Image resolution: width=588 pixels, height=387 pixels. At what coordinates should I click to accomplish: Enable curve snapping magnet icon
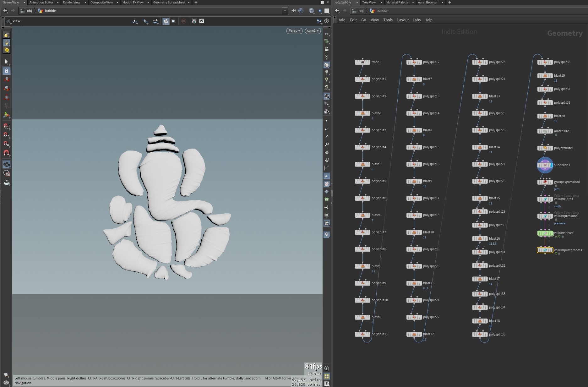(x=6, y=135)
